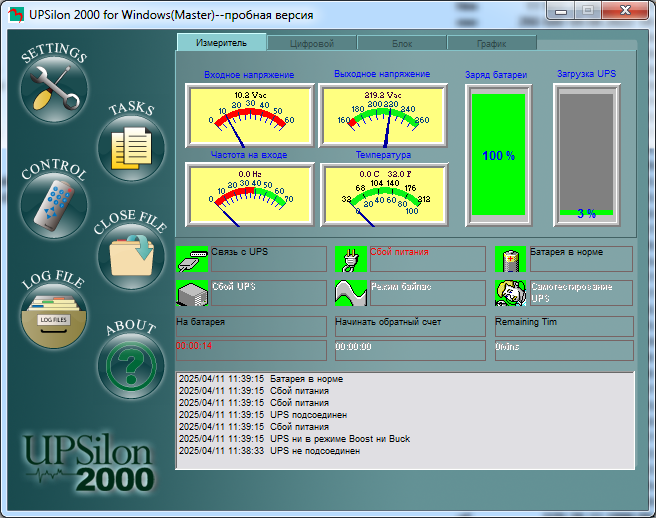Click the Выходное напряжение gauge title

pyautogui.click(x=382, y=74)
